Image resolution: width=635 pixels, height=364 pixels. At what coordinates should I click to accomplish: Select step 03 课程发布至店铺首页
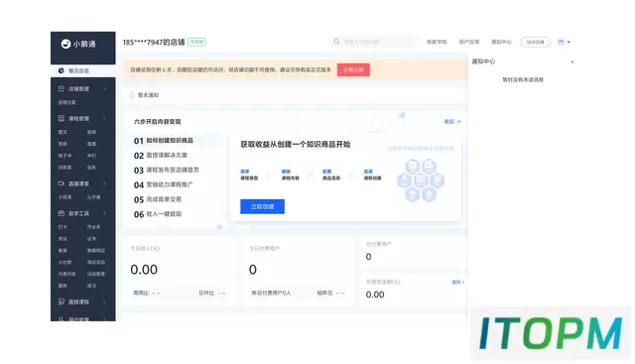[x=166, y=170]
